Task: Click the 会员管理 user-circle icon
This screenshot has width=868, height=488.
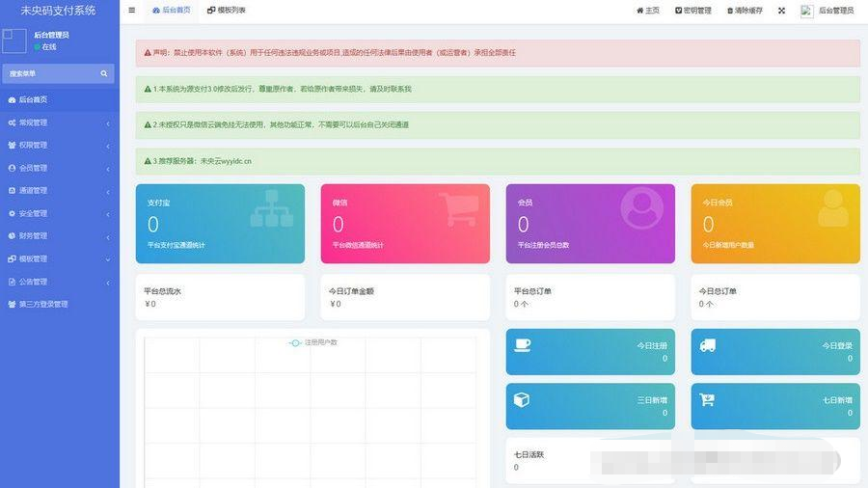Action: [x=12, y=168]
